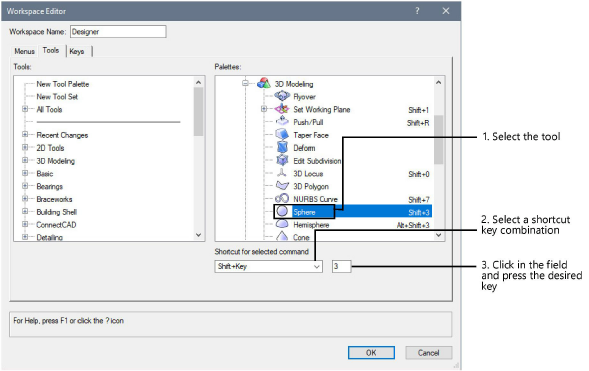Click the Cancel button
589x371 pixels.
pyautogui.click(x=428, y=352)
